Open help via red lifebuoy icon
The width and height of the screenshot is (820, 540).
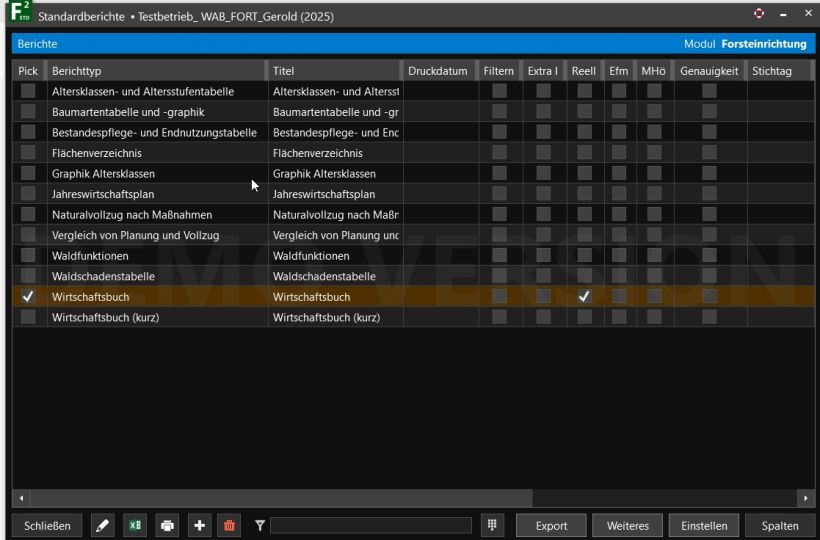pyautogui.click(x=757, y=13)
